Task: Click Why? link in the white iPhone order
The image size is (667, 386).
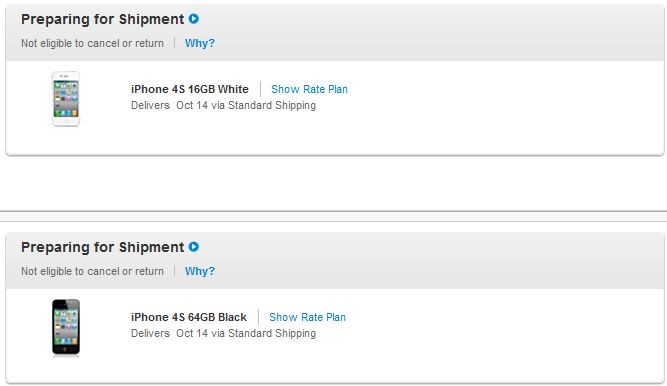Action: [200, 43]
